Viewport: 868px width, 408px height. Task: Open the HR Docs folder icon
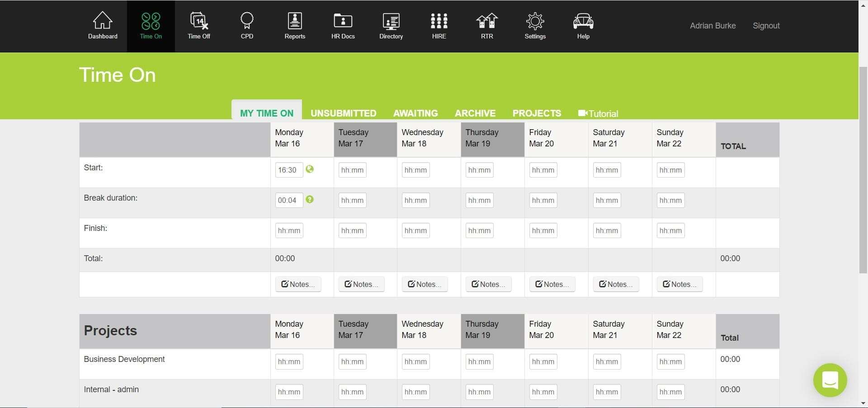[x=343, y=21]
